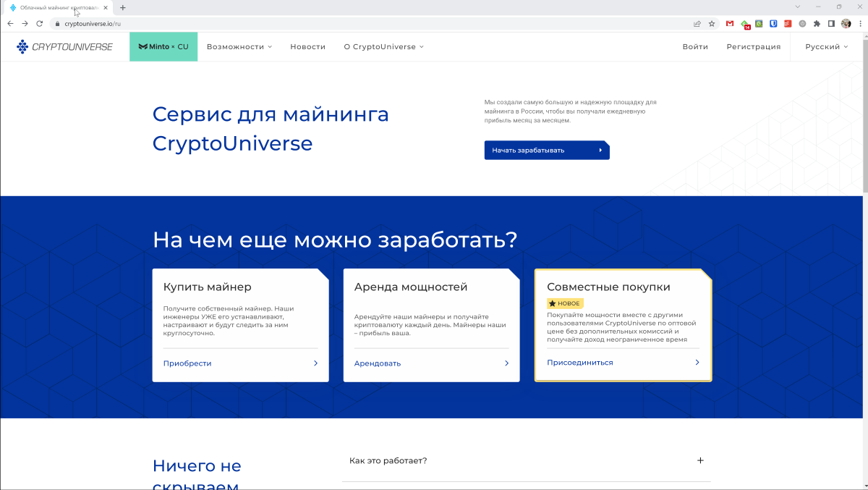Image resolution: width=868 pixels, height=490 pixels.
Task: Open the Gmail extension
Action: point(730,23)
